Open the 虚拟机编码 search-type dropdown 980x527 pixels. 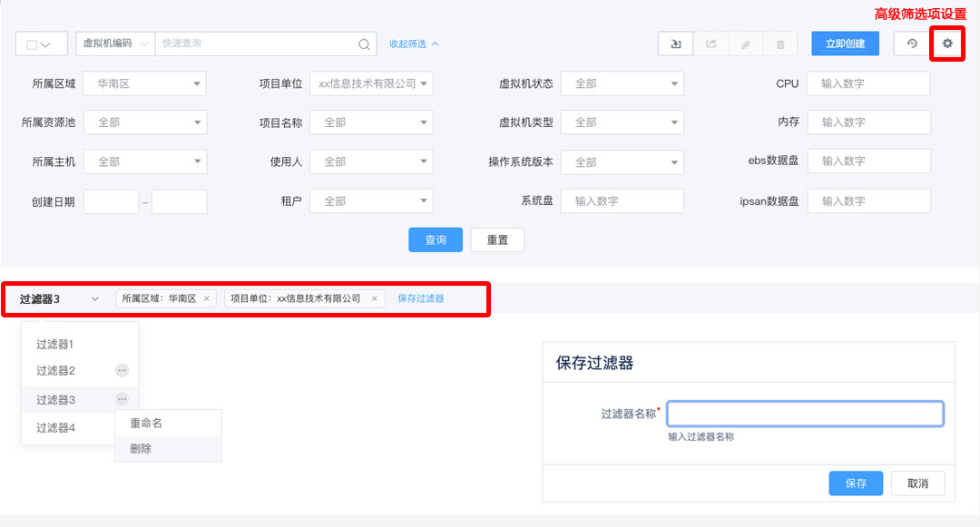[x=114, y=44]
